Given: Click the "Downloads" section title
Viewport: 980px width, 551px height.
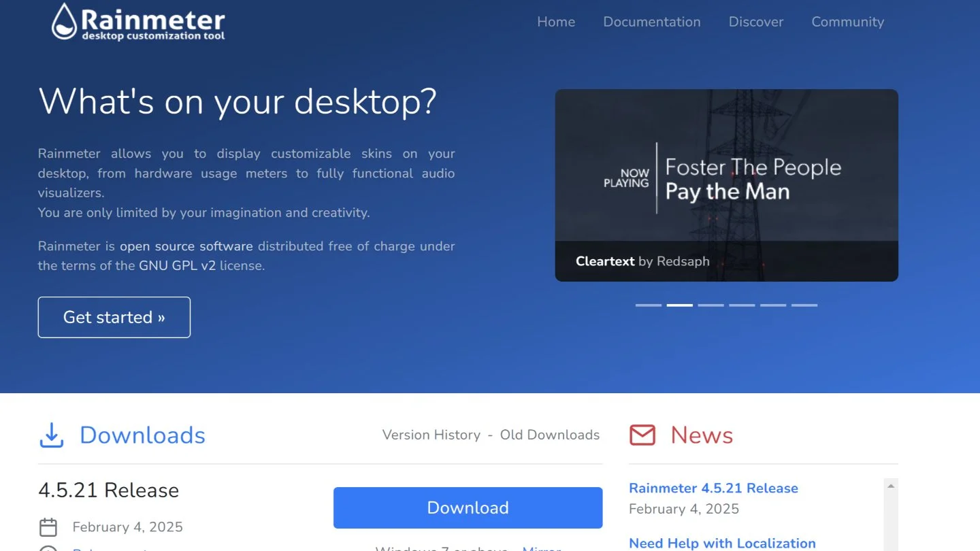Looking at the screenshot, I should [142, 435].
